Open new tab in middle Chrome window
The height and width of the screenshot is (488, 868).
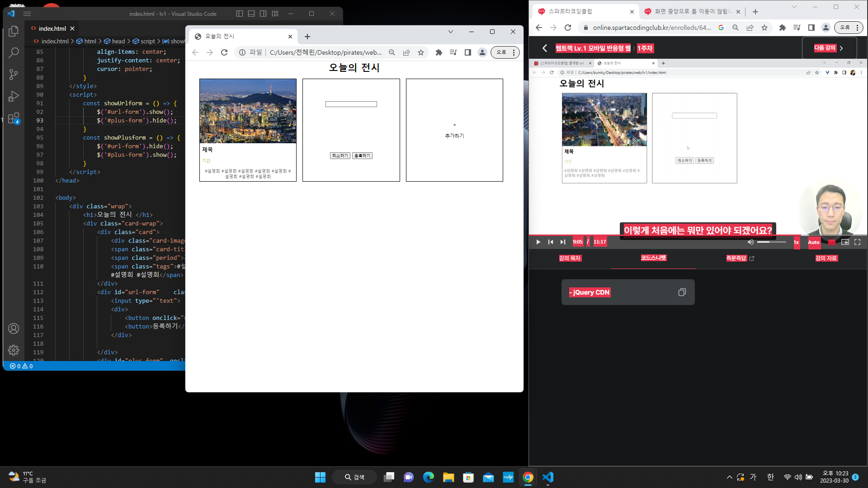pyautogui.click(x=307, y=37)
